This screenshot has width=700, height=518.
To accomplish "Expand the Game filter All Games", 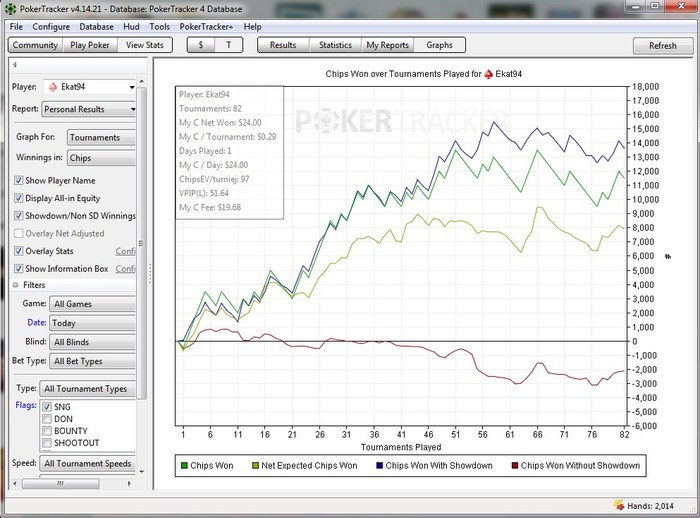I will [x=92, y=304].
